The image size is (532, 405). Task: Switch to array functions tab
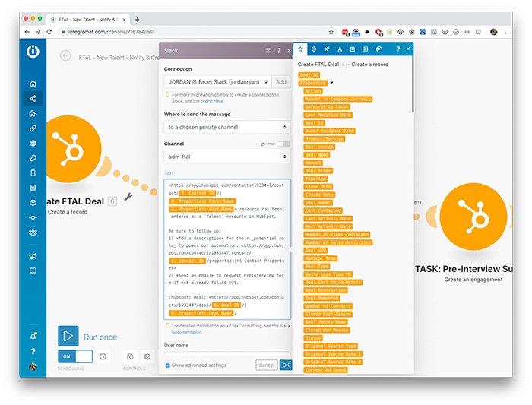click(x=366, y=49)
